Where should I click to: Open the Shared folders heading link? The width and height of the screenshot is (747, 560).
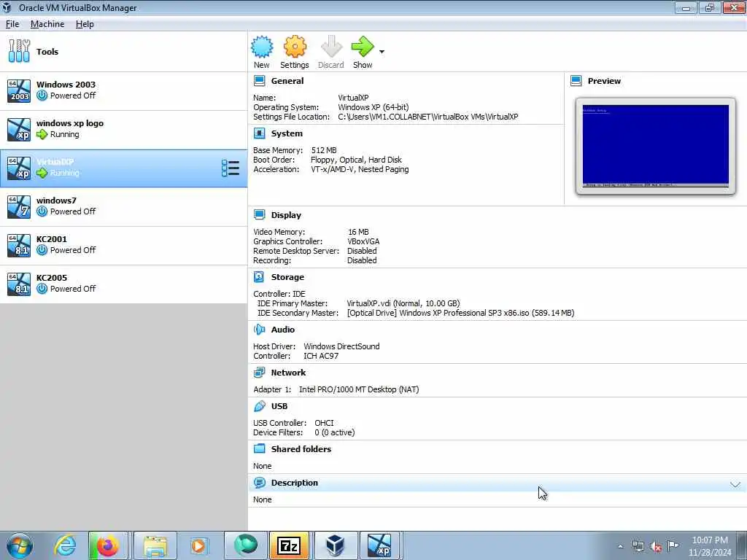pyautogui.click(x=301, y=449)
